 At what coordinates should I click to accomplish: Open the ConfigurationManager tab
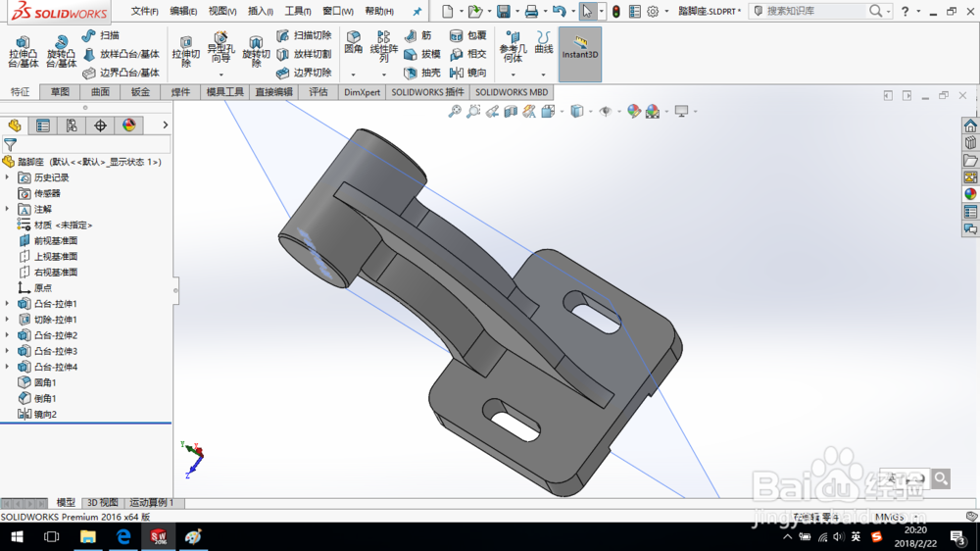click(x=72, y=125)
